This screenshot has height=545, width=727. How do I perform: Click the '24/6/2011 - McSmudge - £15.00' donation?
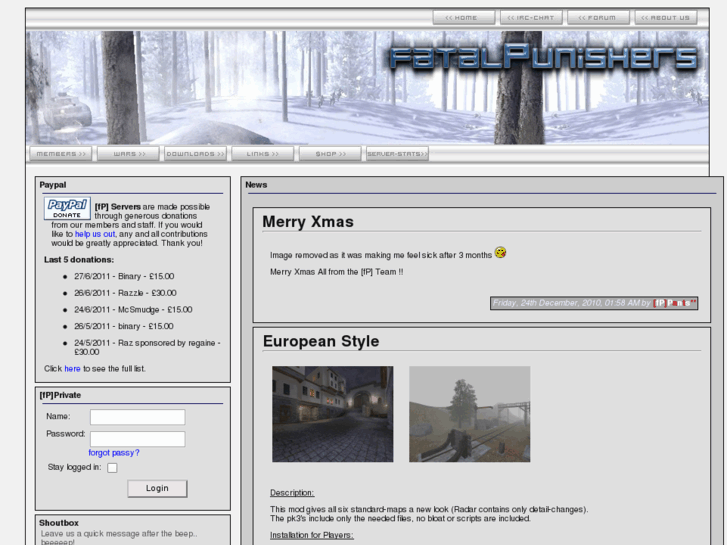click(x=133, y=310)
